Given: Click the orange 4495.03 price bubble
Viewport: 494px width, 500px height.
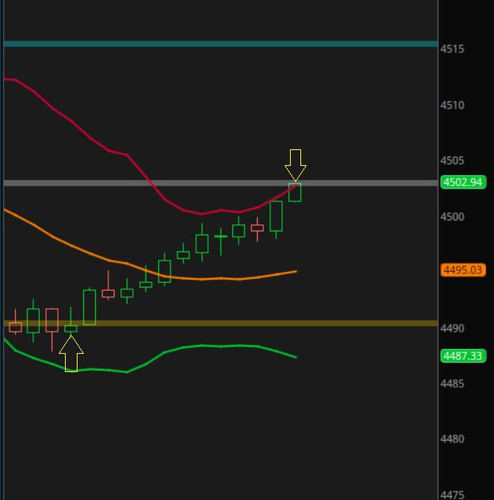Looking at the screenshot, I should point(463,270).
